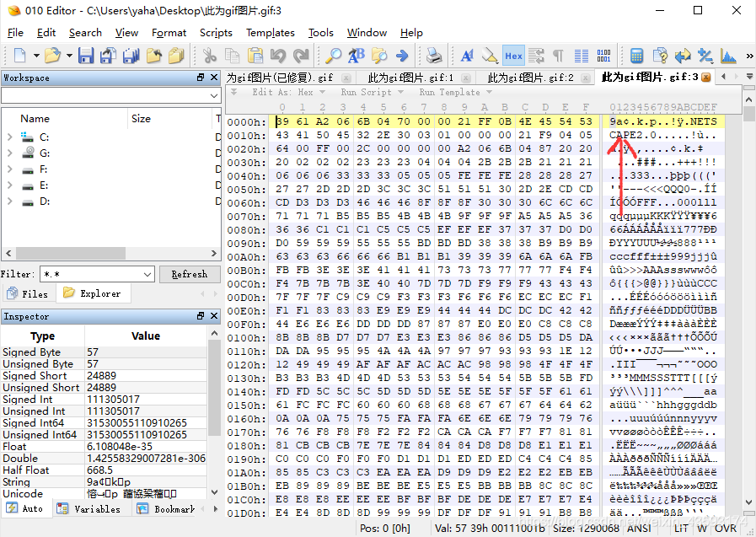This screenshot has height=537, width=756.
Task: Open the Calculator tool icon
Action: coord(637,56)
